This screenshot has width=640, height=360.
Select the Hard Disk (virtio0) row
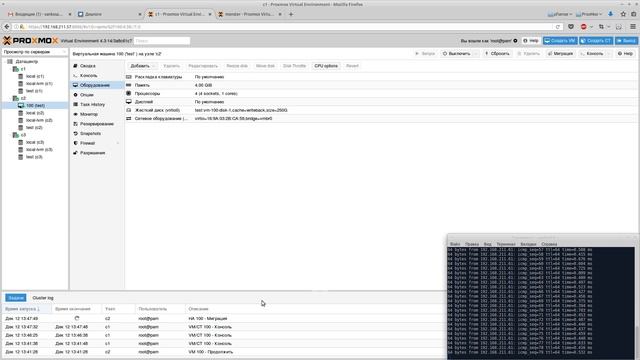[381, 110]
